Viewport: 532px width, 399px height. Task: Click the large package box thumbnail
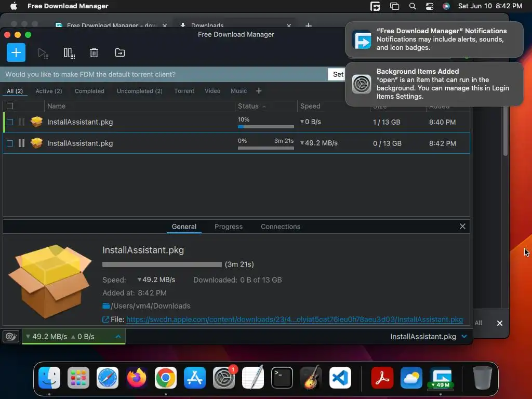50,281
